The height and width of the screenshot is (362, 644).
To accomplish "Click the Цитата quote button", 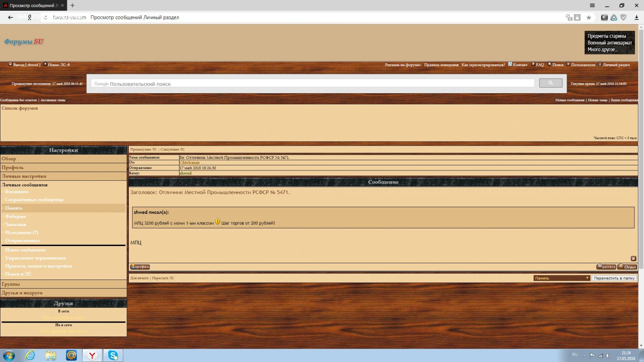I will [x=606, y=267].
